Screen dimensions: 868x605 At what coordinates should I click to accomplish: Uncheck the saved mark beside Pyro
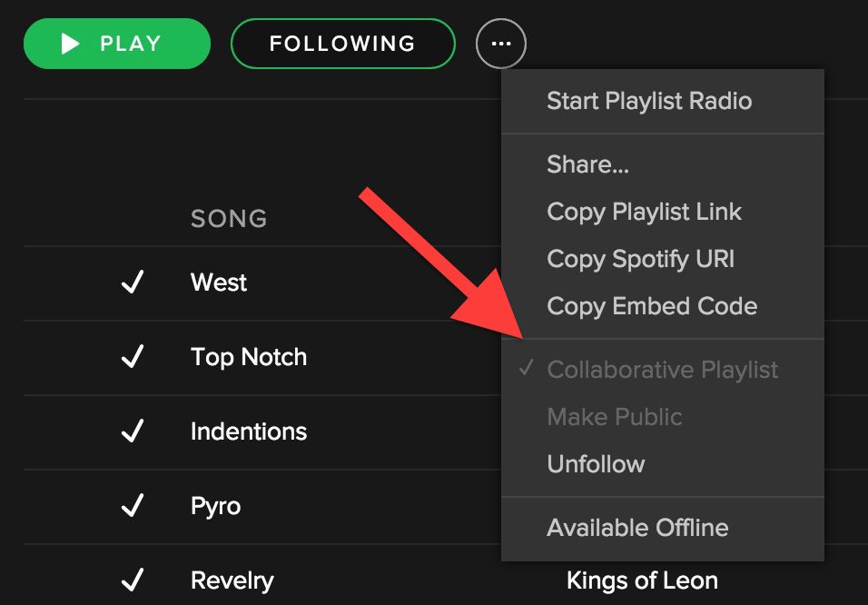click(x=133, y=506)
